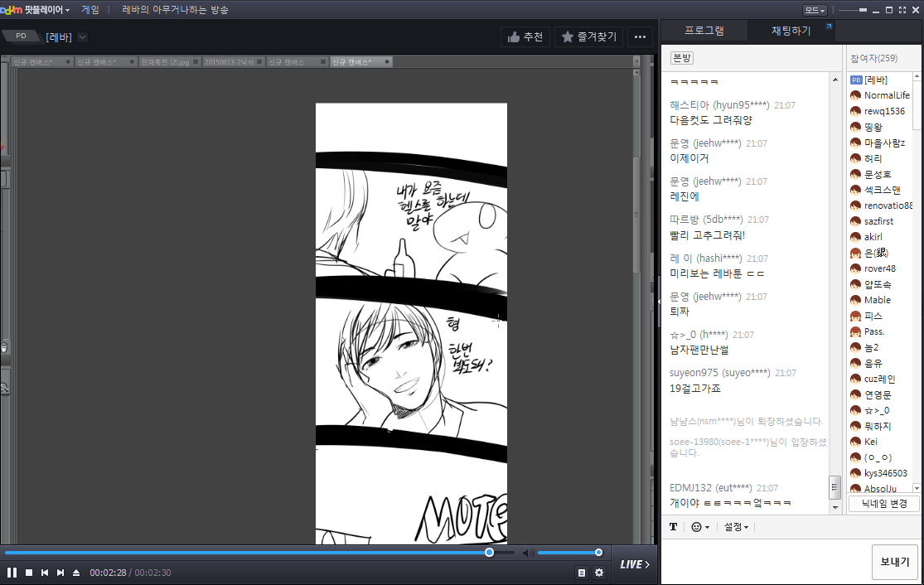Click the playback seek bar handle
This screenshot has width=924, height=585.
tap(489, 553)
